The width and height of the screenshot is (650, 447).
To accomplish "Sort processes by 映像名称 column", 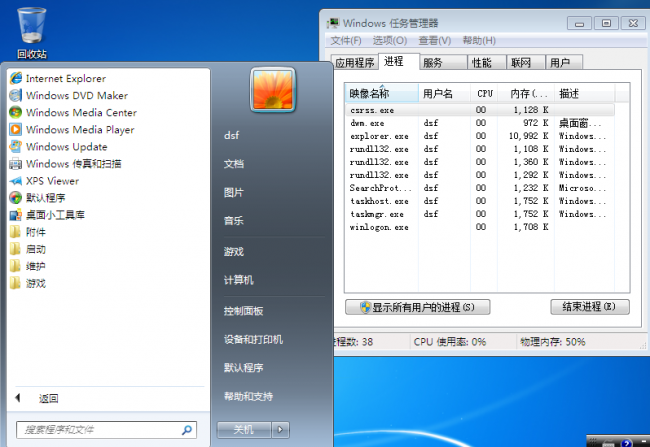I will point(381,94).
